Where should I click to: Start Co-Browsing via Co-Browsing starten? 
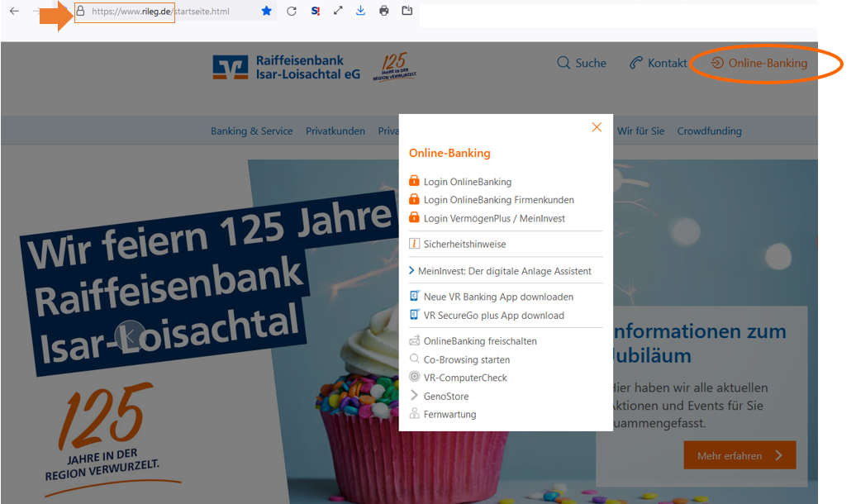point(467,360)
